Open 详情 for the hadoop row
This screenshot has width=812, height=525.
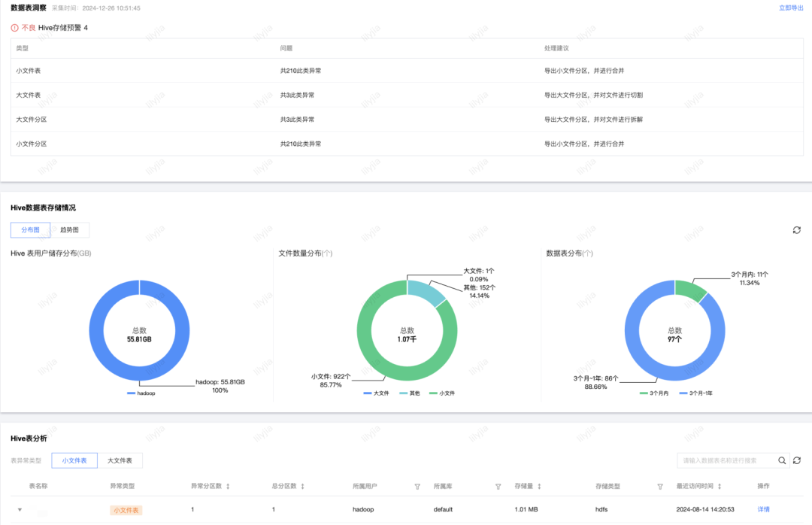763,509
